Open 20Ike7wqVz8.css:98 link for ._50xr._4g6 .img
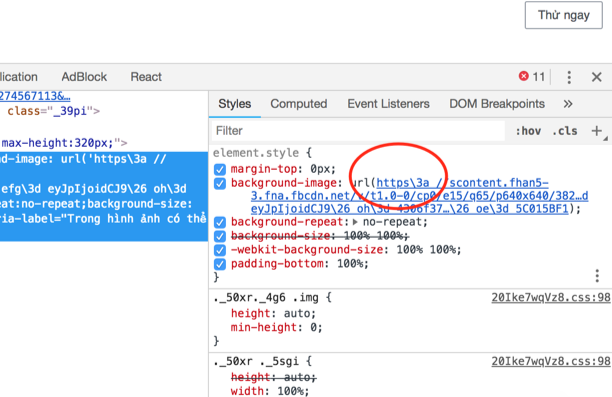This screenshot has height=397, width=612. tap(551, 297)
